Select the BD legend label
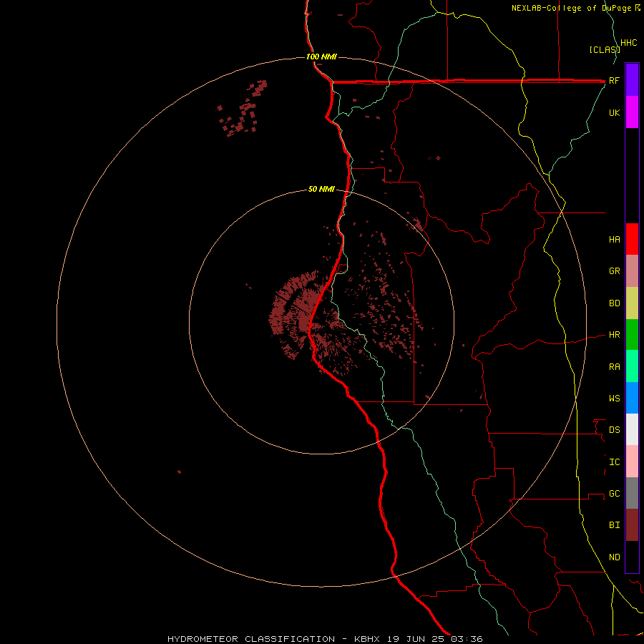Viewport: 644px width, 644px height. point(614,303)
